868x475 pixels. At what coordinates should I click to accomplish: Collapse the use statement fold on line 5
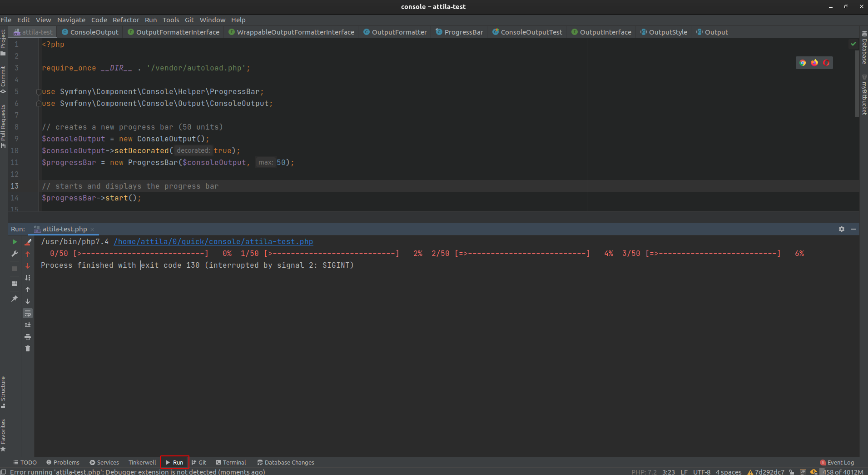pos(38,91)
